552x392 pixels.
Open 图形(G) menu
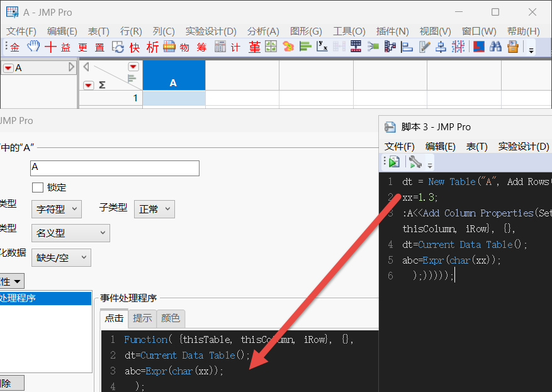pyautogui.click(x=306, y=31)
